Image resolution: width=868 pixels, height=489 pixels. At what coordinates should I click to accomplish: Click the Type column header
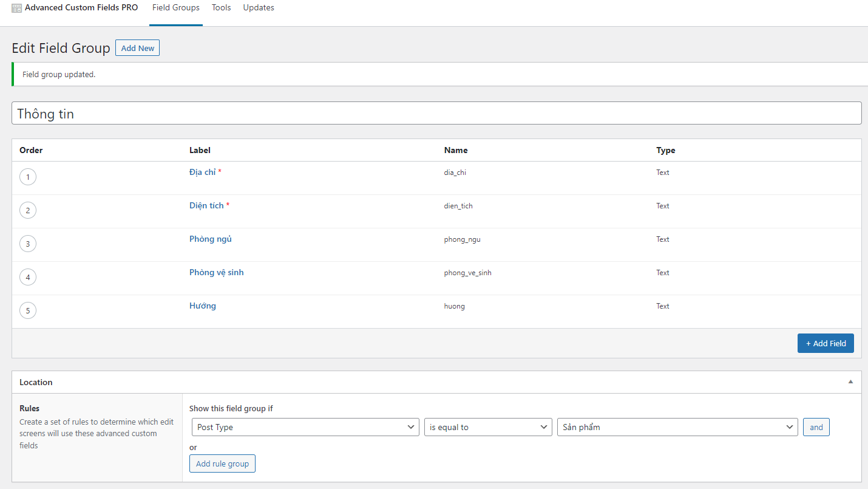tap(666, 150)
